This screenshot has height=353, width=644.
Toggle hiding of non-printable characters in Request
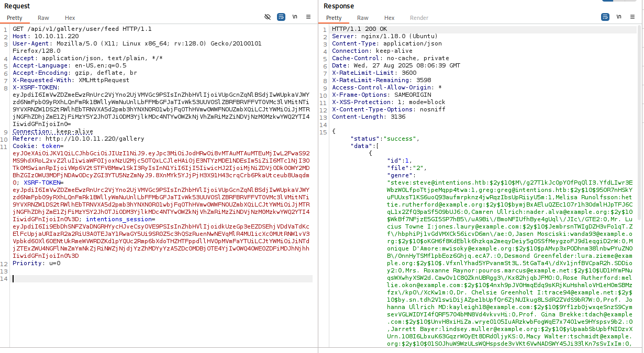[268, 17]
